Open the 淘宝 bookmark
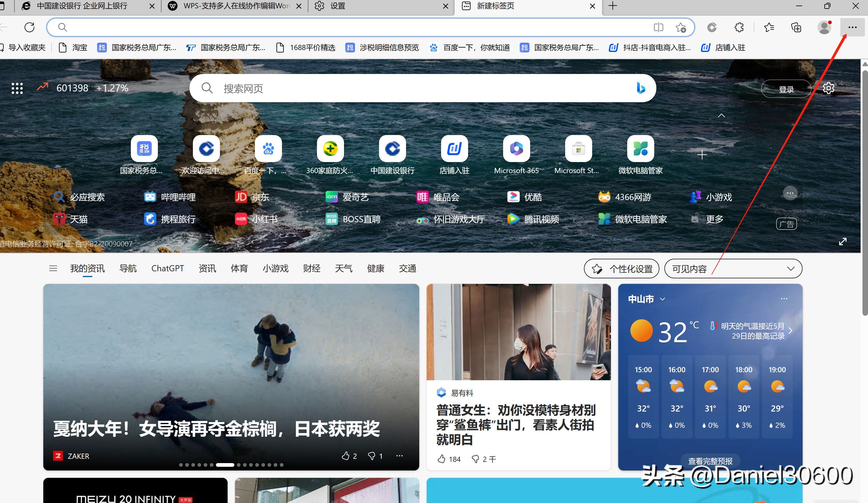This screenshot has width=868, height=503. pyautogui.click(x=73, y=48)
